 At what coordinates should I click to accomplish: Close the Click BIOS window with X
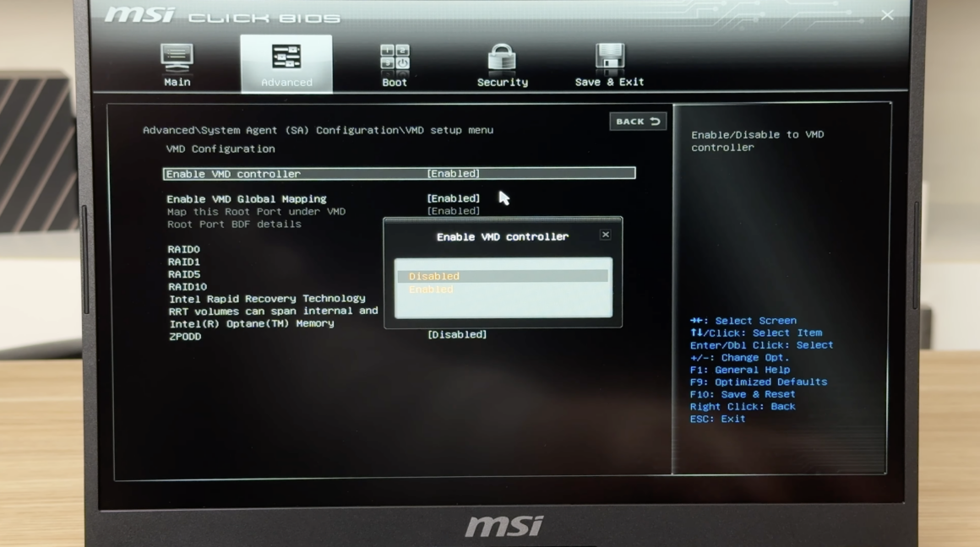887,15
